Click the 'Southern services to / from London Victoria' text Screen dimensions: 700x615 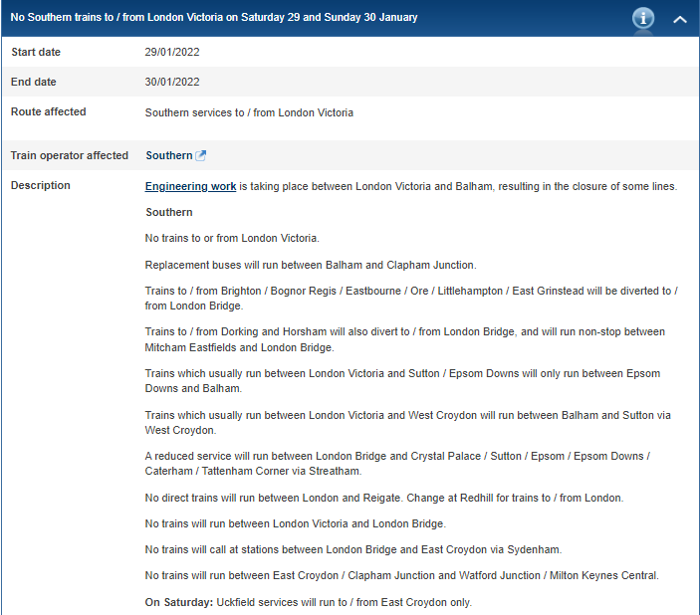(249, 112)
